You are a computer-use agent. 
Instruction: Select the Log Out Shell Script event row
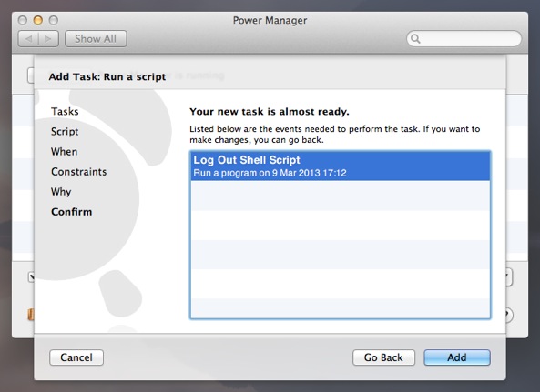coord(341,166)
